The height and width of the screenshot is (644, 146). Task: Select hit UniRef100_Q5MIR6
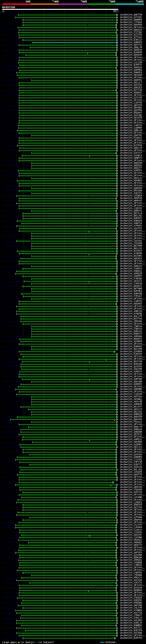coord(131,321)
